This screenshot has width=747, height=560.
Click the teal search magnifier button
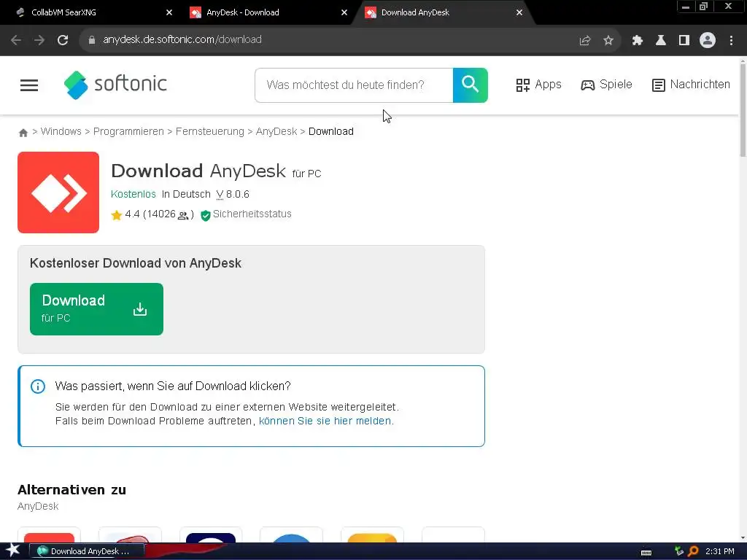click(471, 85)
